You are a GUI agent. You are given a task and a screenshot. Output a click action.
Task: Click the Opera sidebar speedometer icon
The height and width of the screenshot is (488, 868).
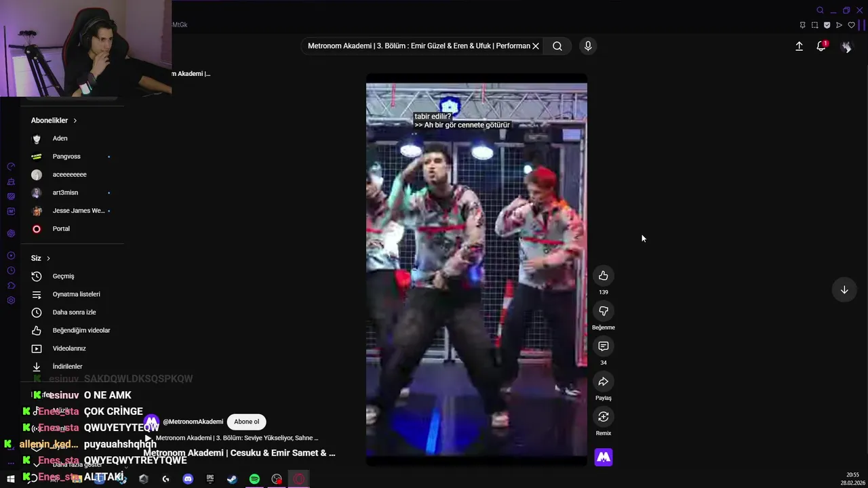11,166
